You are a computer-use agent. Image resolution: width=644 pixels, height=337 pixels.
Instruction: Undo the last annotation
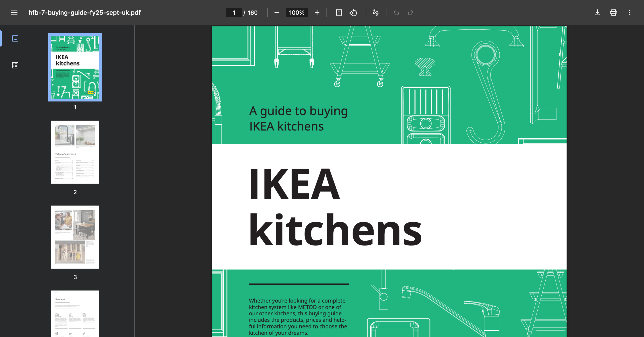coord(396,13)
